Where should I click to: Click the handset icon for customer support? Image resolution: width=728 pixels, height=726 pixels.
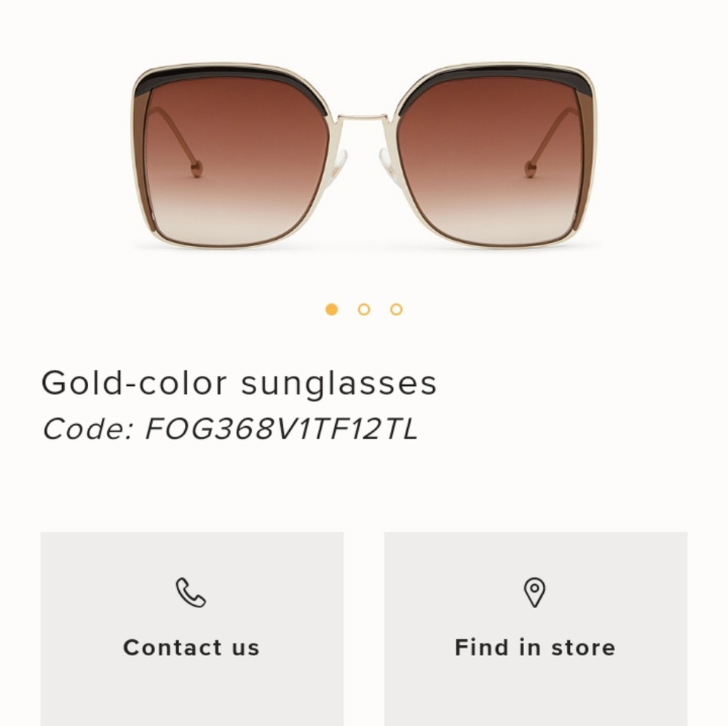coord(191,592)
